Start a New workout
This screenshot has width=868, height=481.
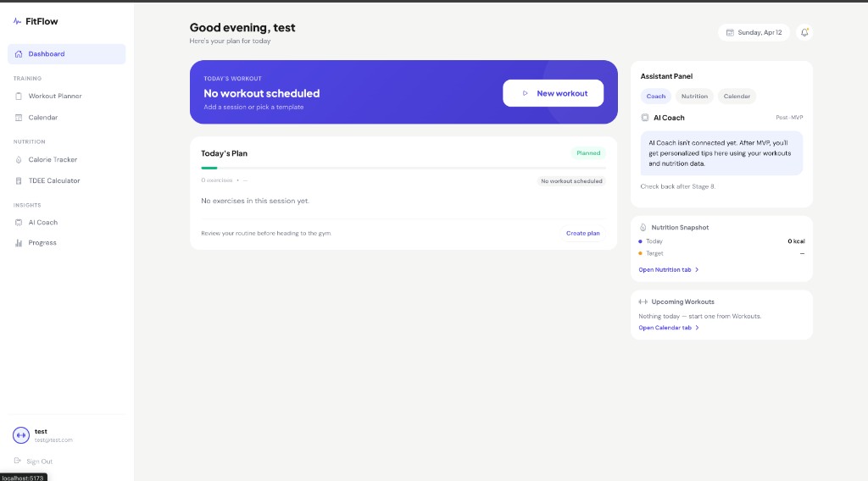coord(553,93)
